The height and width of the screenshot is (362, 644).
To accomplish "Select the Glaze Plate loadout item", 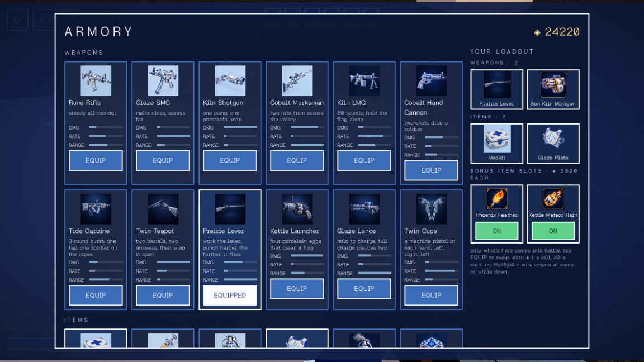I will (553, 143).
